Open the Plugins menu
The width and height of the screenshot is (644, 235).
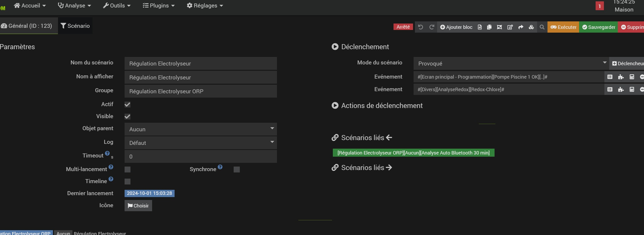tap(159, 6)
